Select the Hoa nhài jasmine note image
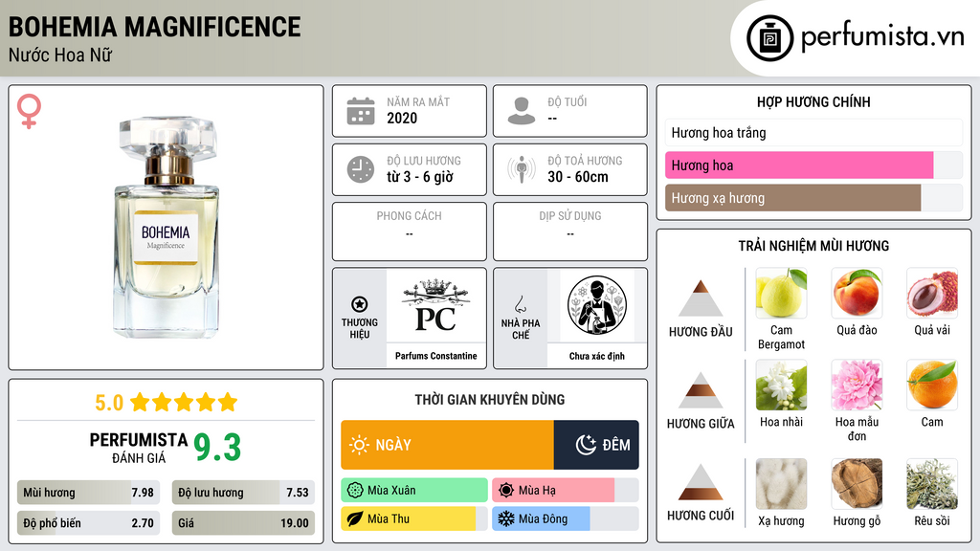The image size is (980, 551). [781, 385]
